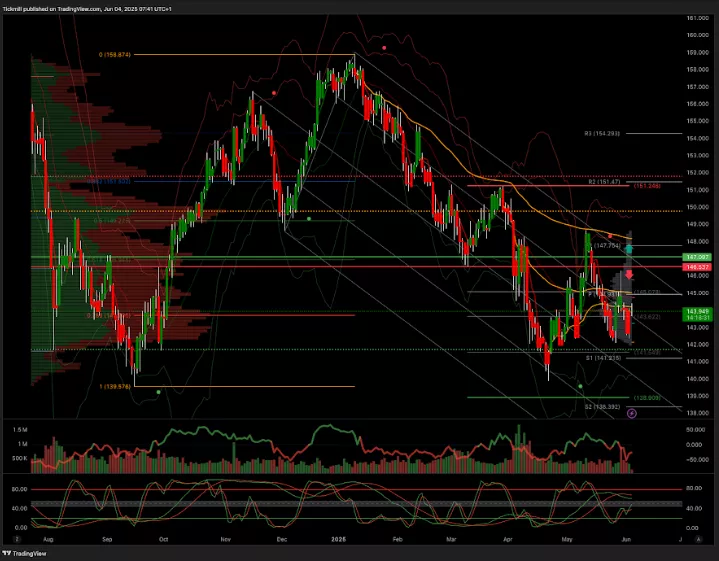Click the current price label 143.949

click(696, 312)
